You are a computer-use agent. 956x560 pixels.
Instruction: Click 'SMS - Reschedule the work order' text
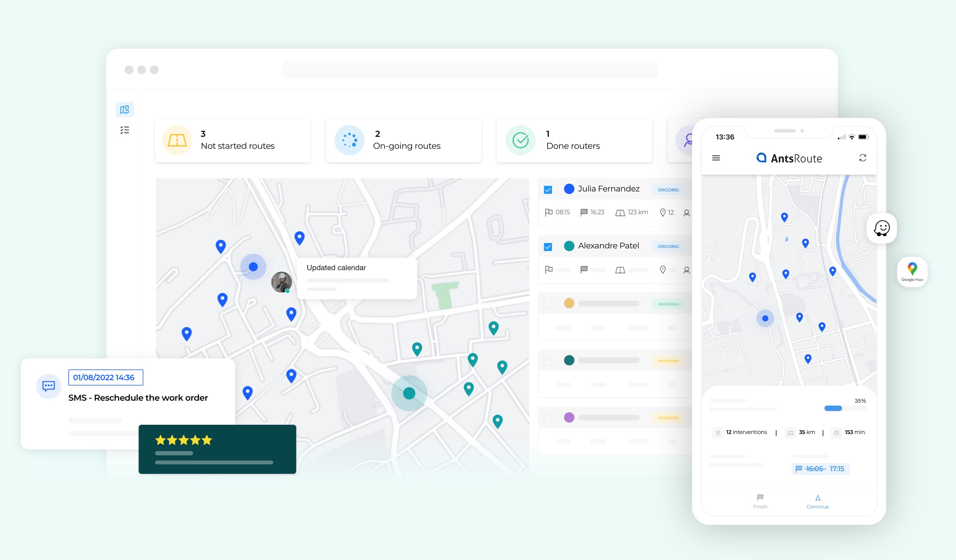click(138, 398)
